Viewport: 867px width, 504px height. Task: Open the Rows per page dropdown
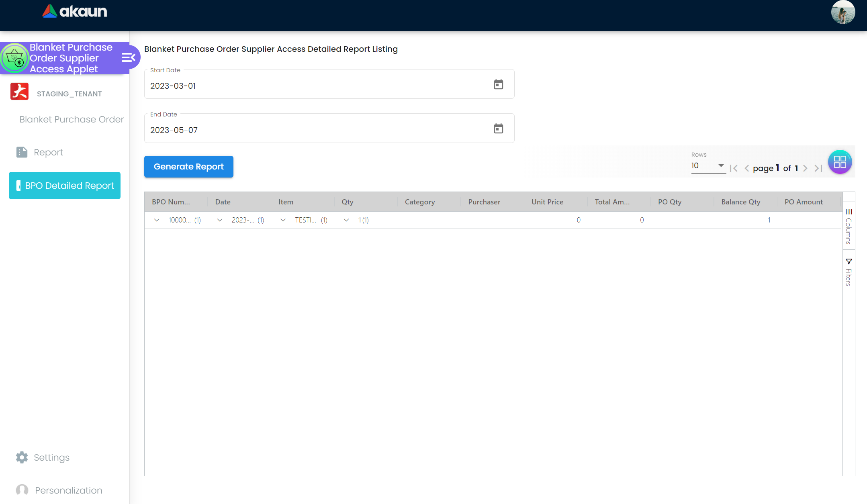tap(708, 166)
